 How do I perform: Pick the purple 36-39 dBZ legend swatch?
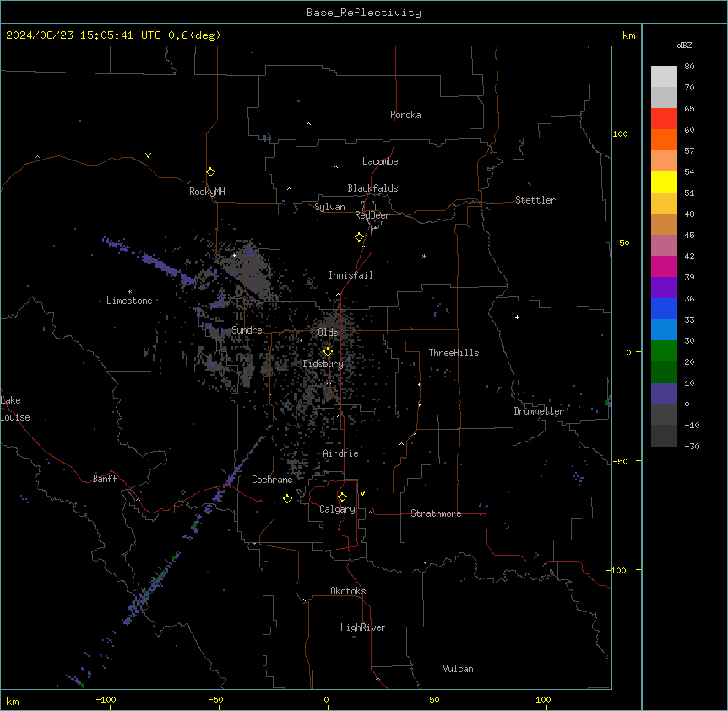(x=664, y=288)
